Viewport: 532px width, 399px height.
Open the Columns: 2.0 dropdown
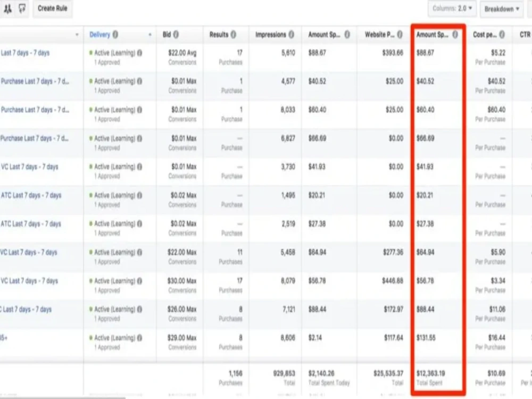click(x=452, y=9)
